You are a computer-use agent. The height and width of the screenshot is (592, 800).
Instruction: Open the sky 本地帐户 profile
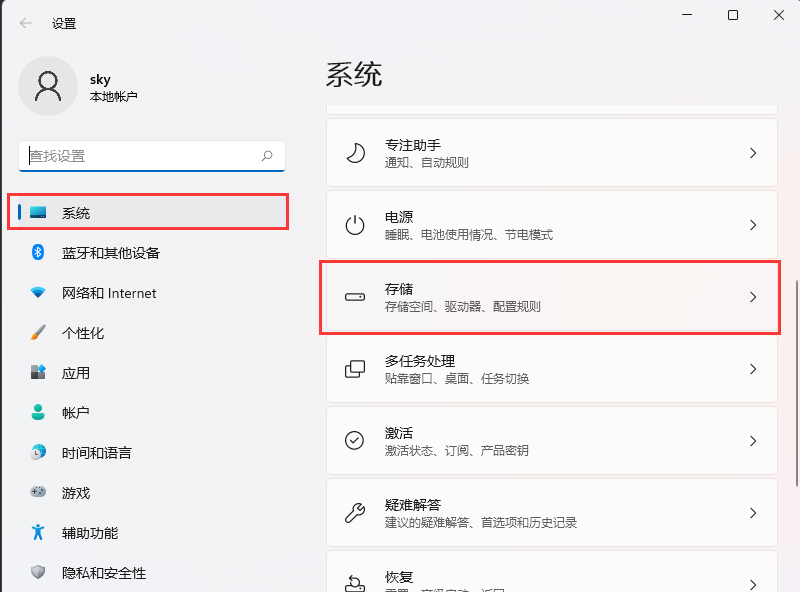pos(80,87)
